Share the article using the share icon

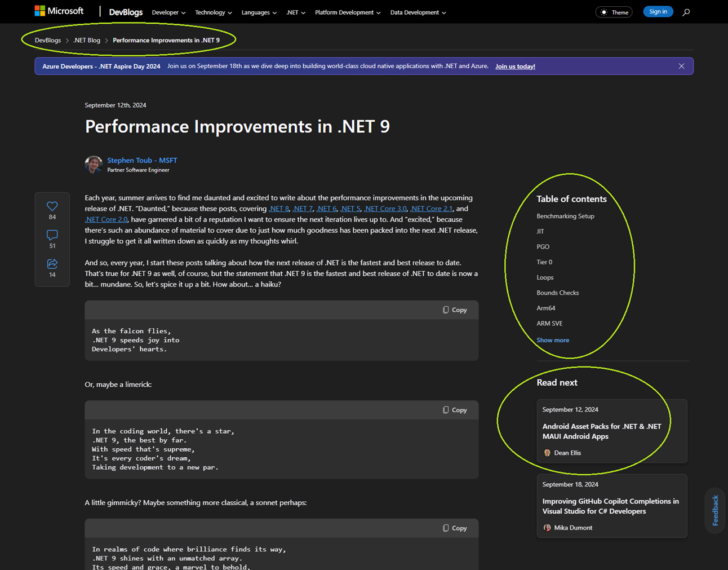click(52, 263)
